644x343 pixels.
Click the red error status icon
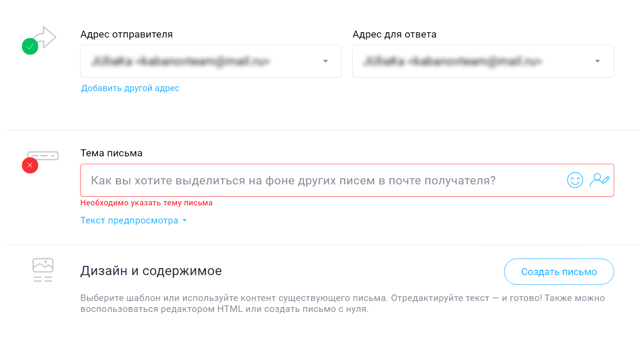coord(30,165)
